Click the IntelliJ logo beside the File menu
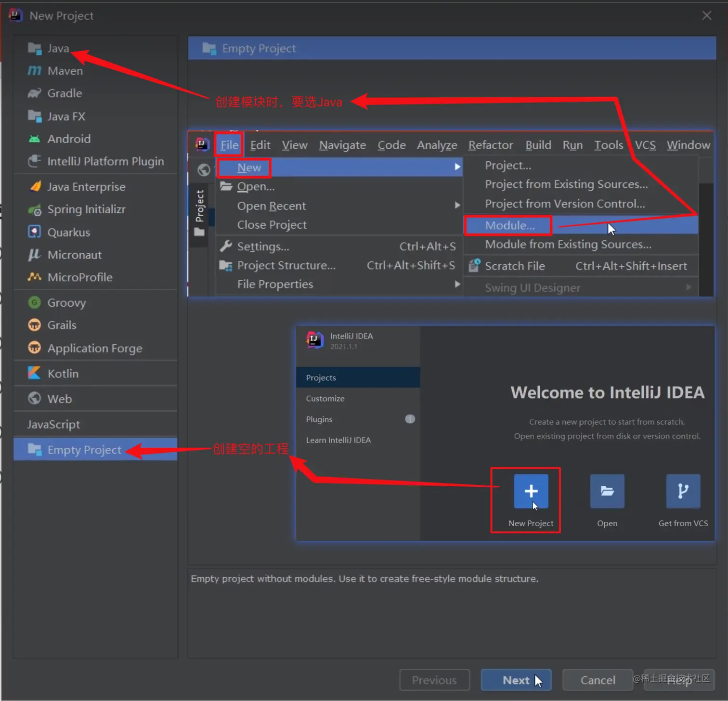728x701 pixels. [x=202, y=144]
